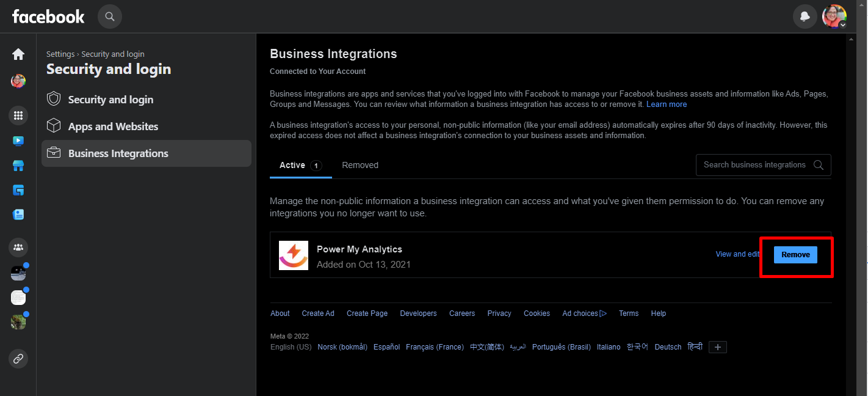Open the Watch video icon in sidebar
This screenshot has height=396, width=868.
(x=18, y=141)
